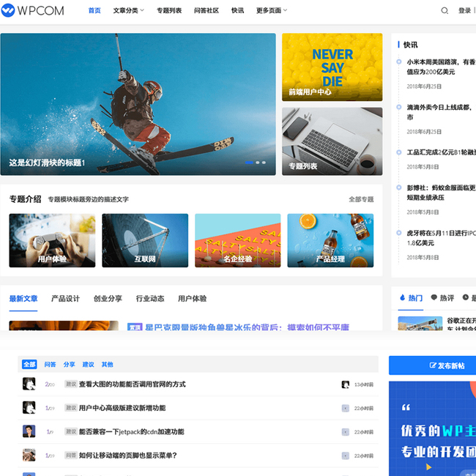
Task: Expand the 更多页面 dropdown
Action: tap(272, 11)
